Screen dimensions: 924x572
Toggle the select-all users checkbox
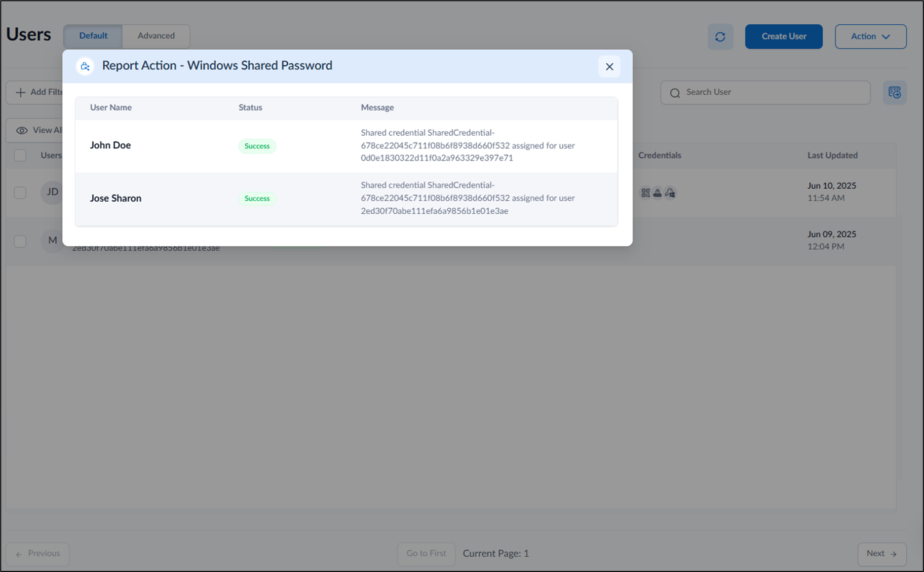point(20,155)
